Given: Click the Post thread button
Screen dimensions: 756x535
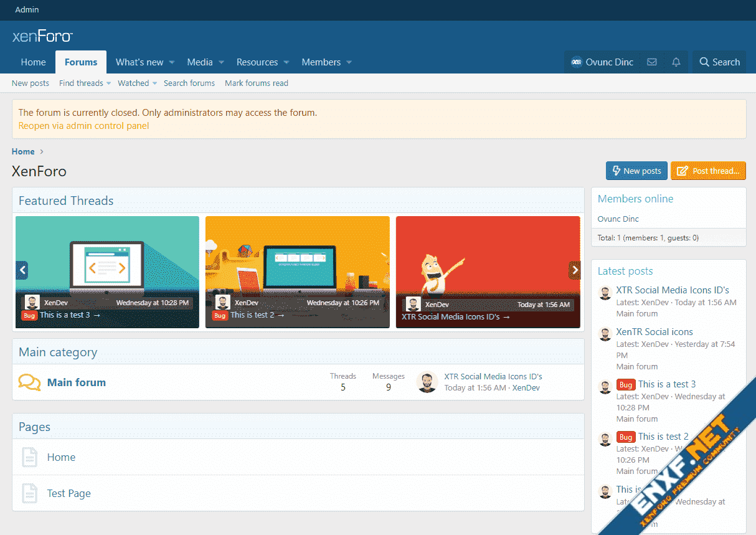Looking at the screenshot, I should tap(708, 171).
